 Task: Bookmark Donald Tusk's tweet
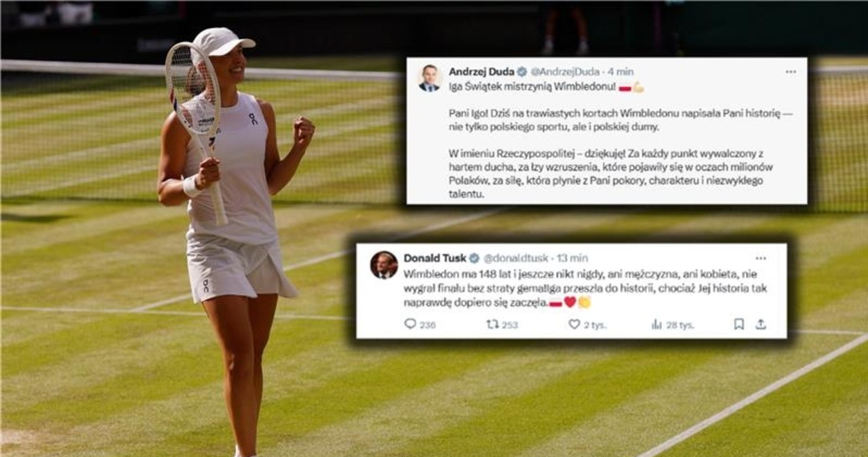[x=738, y=324]
